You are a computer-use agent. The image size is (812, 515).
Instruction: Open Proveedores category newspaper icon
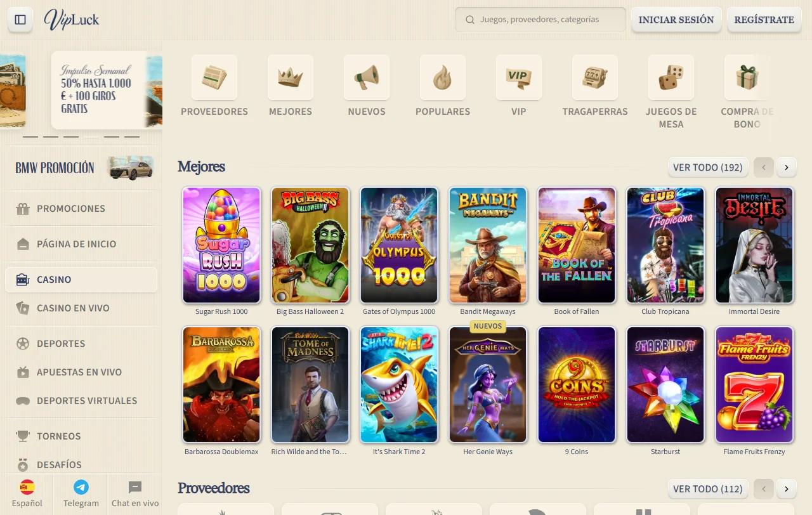[214, 77]
